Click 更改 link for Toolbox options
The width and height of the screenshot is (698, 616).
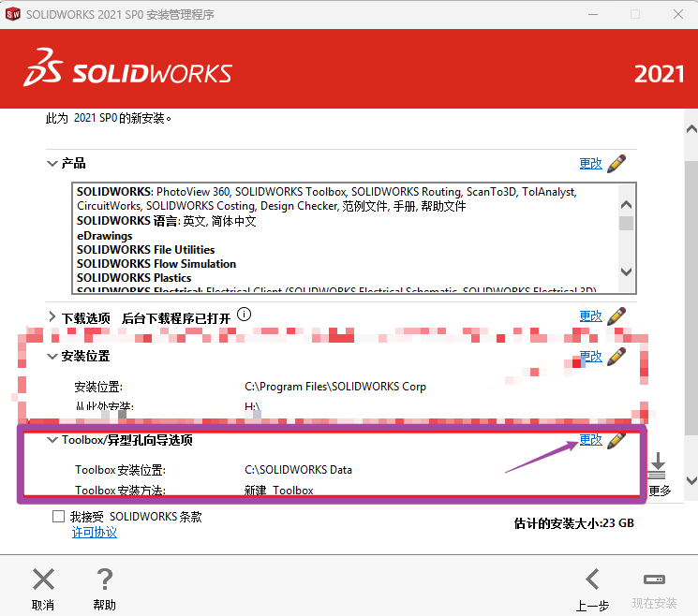click(x=590, y=440)
